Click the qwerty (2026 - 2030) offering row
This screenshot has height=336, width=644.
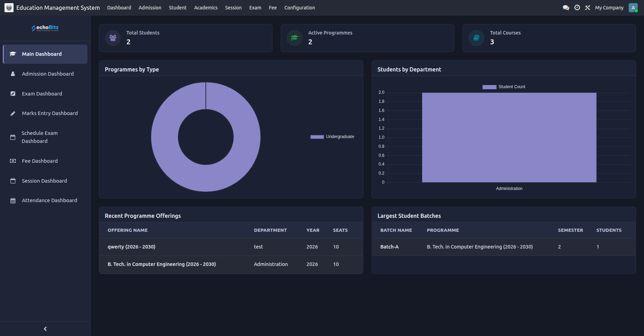point(231,247)
